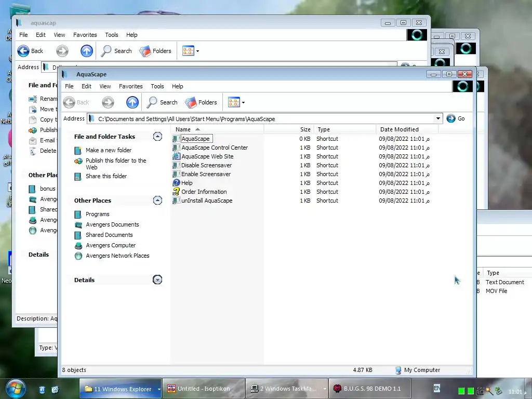Image resolution: width=532 pixels, height=399 pixels.
Task: Select Enable Screensaver shortcut icon
Action: point(176,174)
